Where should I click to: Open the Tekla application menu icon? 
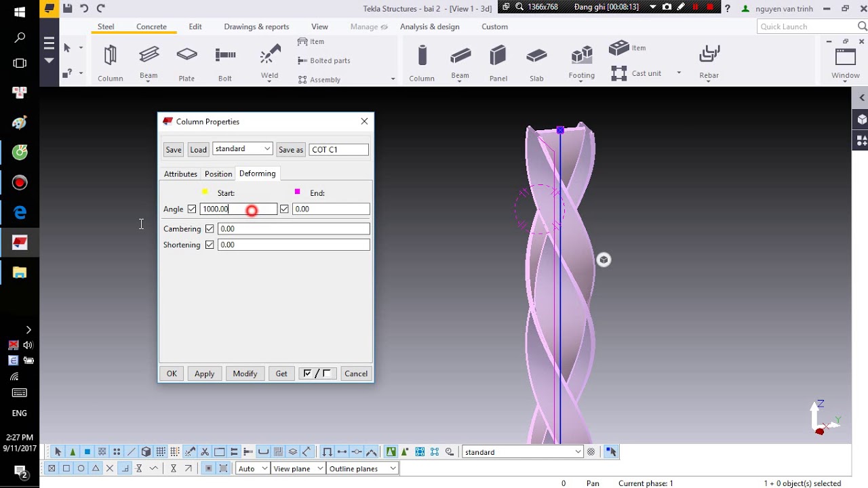(50, 8)
